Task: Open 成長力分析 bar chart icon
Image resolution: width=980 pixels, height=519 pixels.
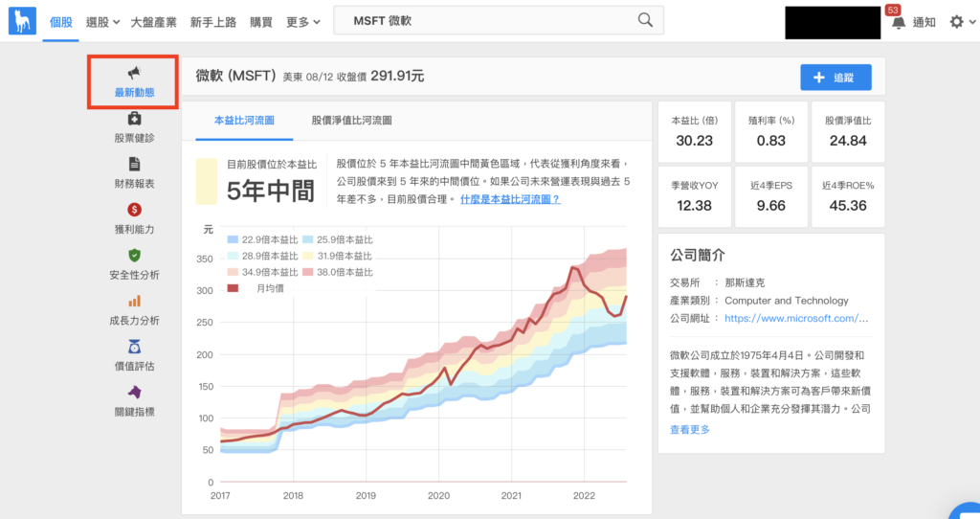Action: pos(134,302)
